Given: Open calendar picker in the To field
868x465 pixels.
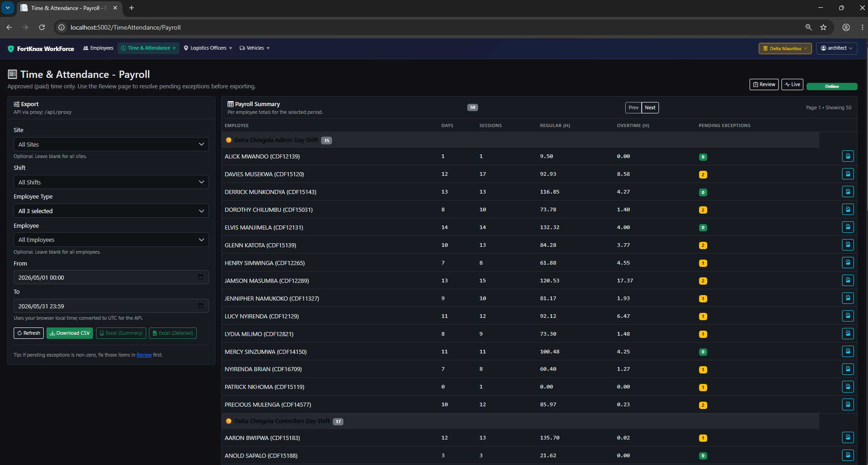Looking at the screenshot, I should pos(200,306).
